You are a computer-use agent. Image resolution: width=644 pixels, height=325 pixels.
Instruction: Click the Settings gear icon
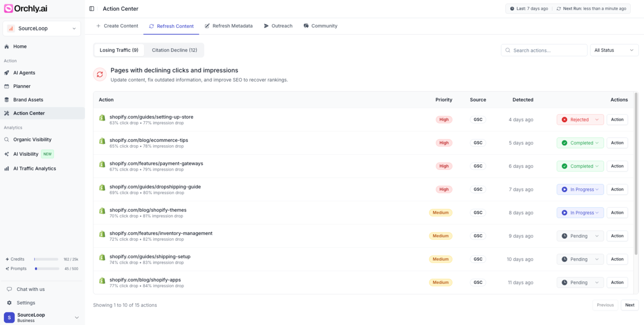point(9,303)
